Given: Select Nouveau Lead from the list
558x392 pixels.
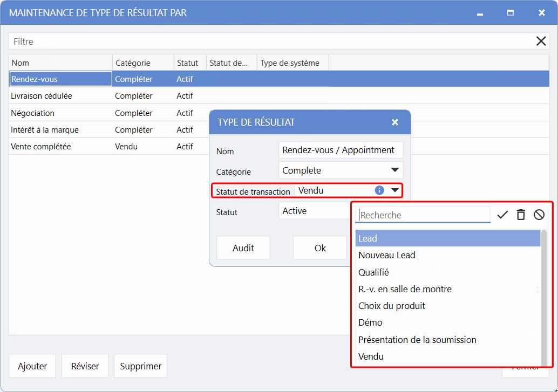Looking at the screenshot, I should (x=387, y=255).
